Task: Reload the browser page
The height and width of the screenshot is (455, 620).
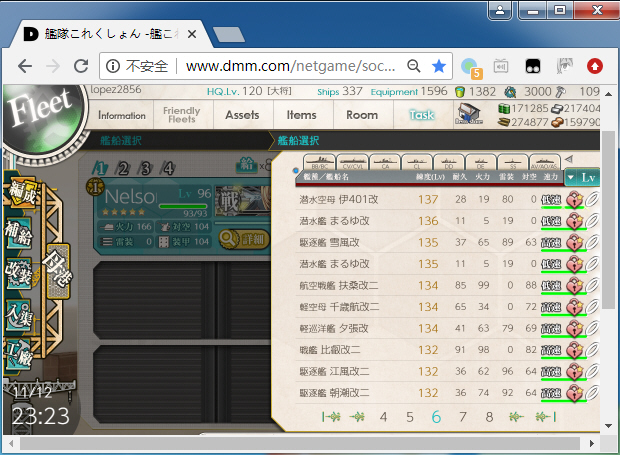Action: coord(81,66)
